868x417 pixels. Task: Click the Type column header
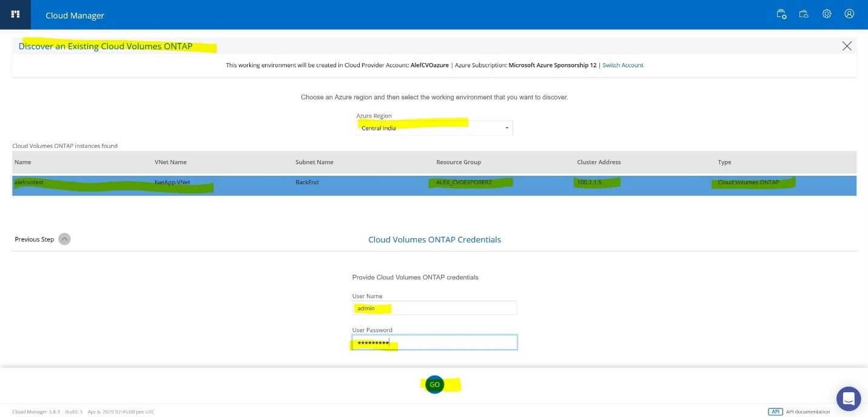click(724, 162)
